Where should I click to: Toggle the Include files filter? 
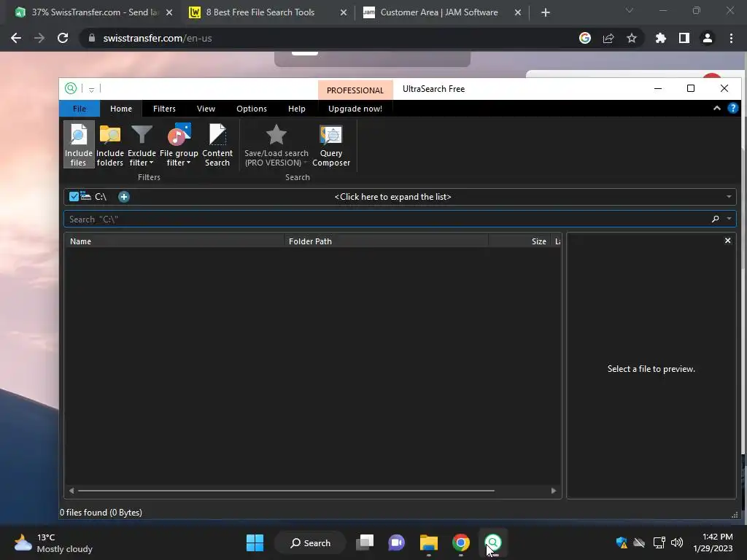coord(79,144)
